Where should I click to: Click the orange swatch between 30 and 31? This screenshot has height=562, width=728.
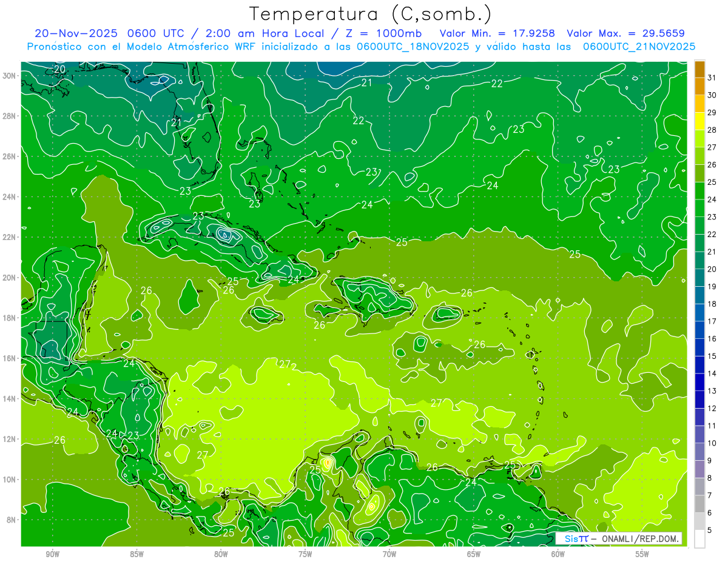pos(699,87)
